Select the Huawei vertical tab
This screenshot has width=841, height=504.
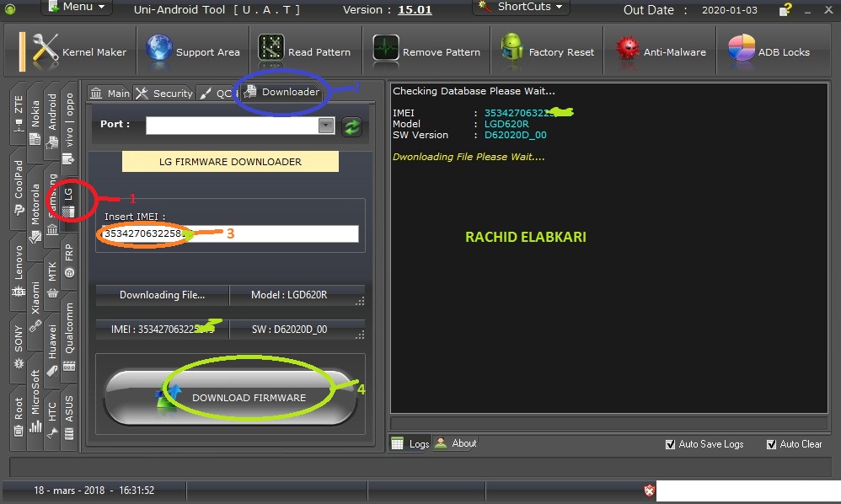point(52,350)
